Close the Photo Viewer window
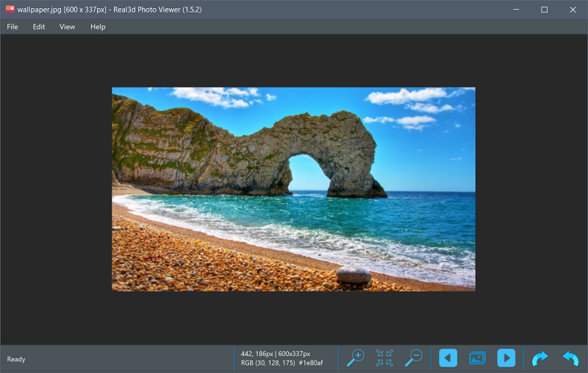This screenshot has width=588, height=373. pyautogui.click(x=573, y=10)
